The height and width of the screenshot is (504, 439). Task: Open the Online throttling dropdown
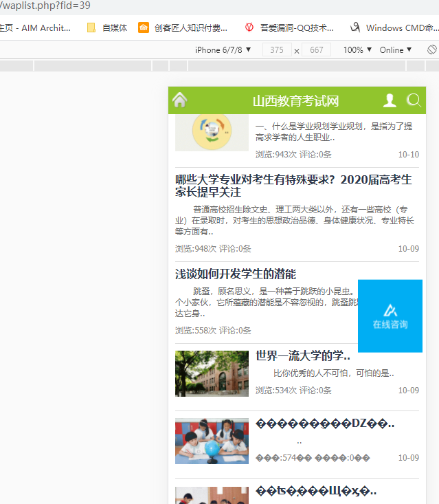pos(396,50)
